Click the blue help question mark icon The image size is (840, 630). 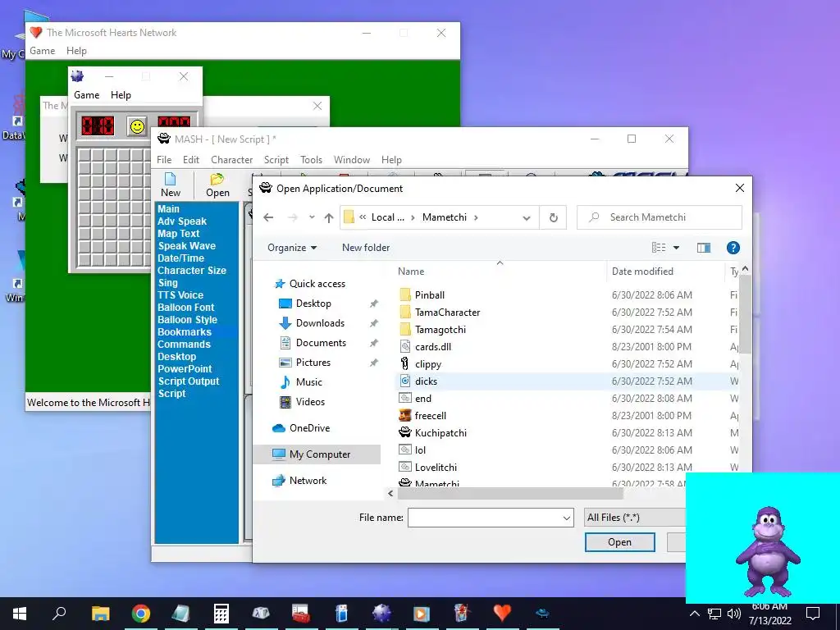tap(733, 248)
